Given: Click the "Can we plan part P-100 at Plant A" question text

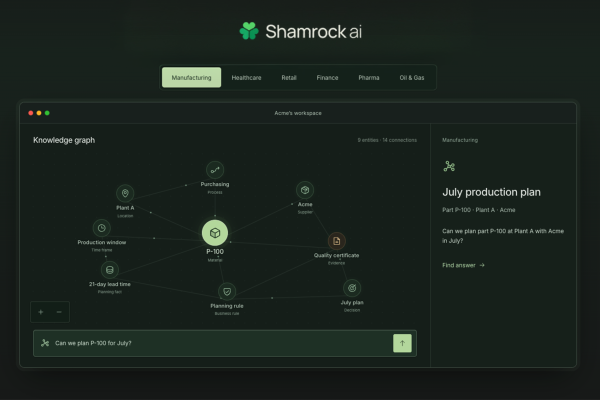Looking at the screenshot, I should click(503, 236).
